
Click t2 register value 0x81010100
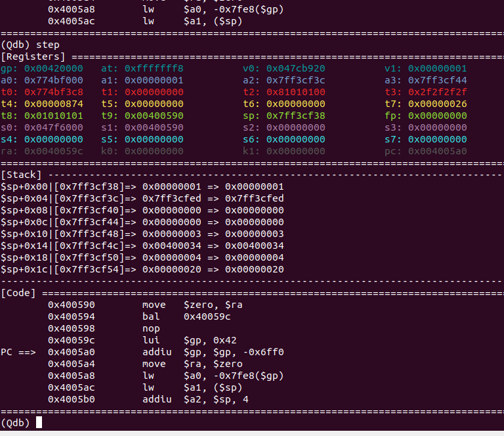pyautogui.click(x=296, y=93)
